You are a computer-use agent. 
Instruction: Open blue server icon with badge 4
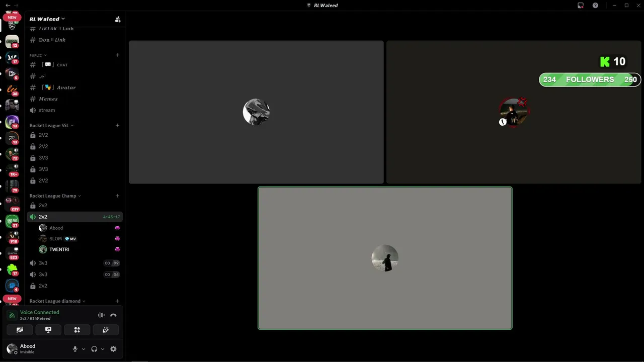tap(12, 286)
